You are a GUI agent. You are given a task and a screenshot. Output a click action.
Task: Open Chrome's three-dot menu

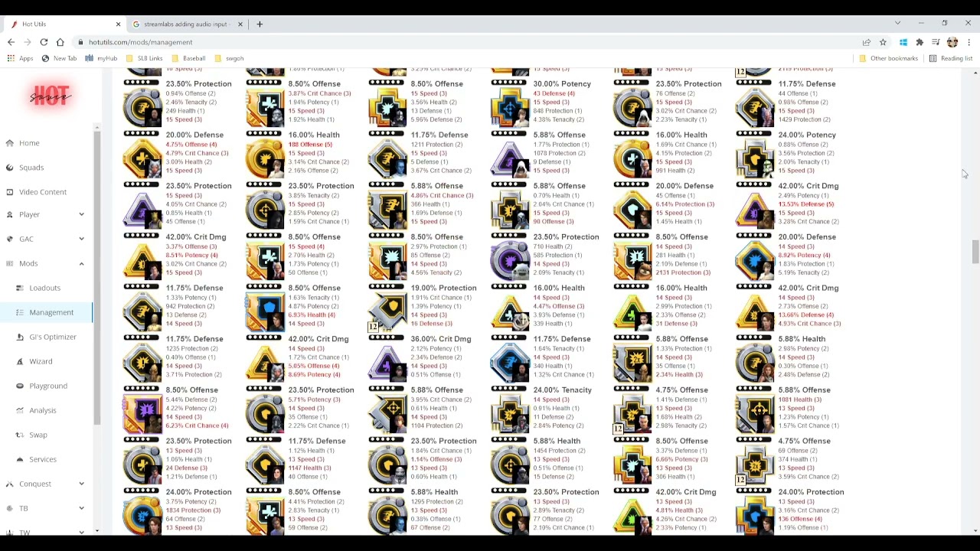(969, 42)
